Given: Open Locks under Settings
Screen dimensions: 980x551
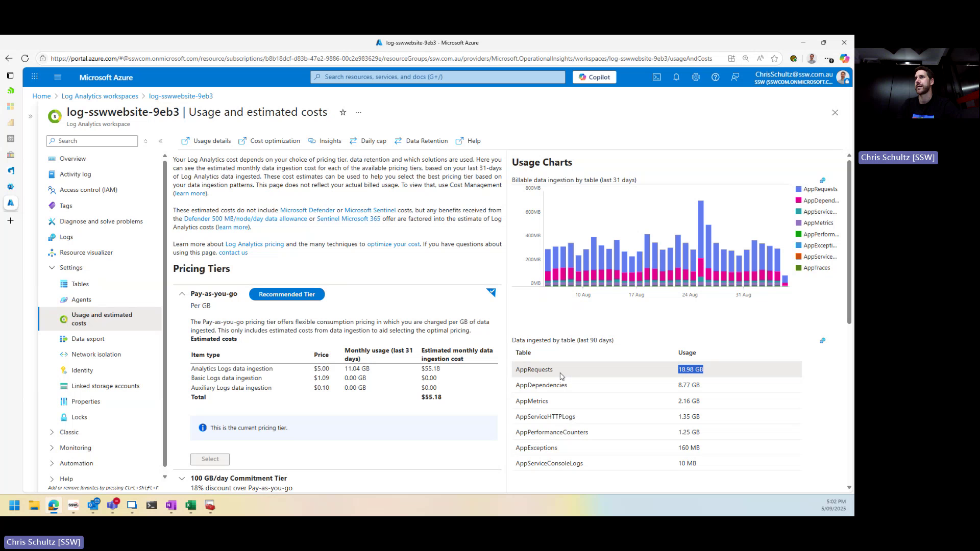Looking at the screenshot, I should [x=79, y=417].
